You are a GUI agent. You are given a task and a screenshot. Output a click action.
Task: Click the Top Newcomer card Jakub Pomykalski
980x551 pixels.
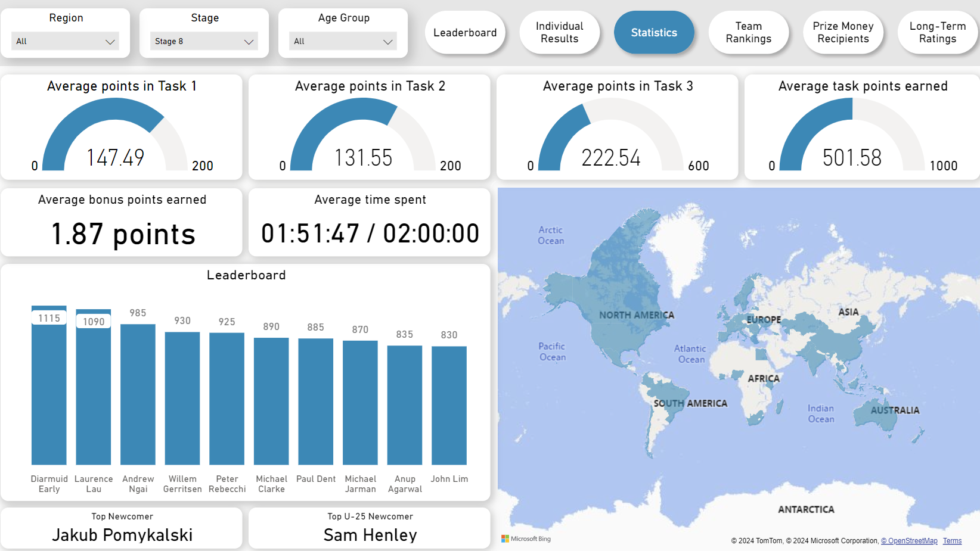(122, 528)
